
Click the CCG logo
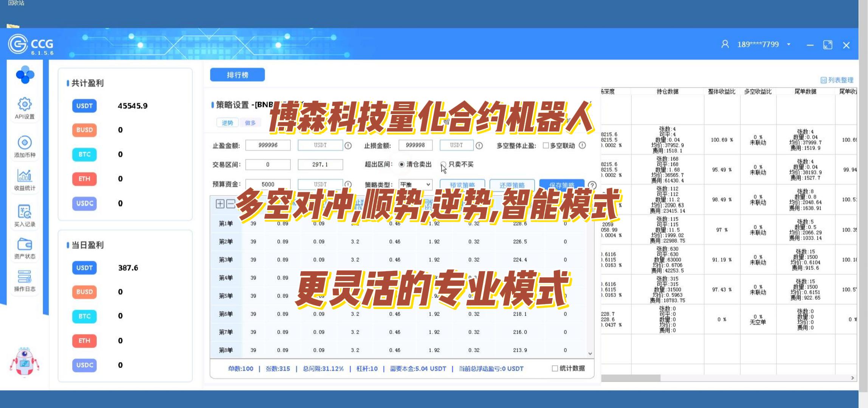coord(31,45)
